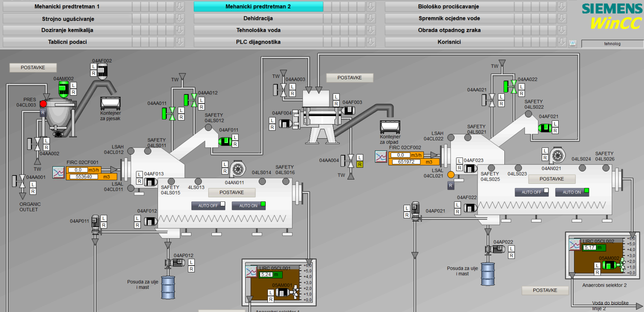
Task: Open POSTAVKE below Anaerobni selektor 2
Action: pos(545,290)
